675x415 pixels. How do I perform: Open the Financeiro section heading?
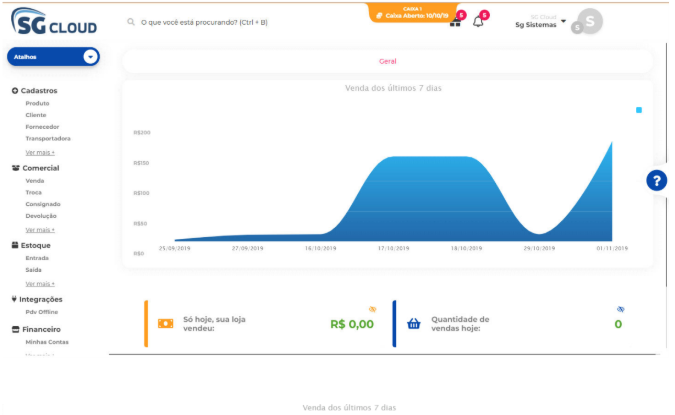click(41, 329)
